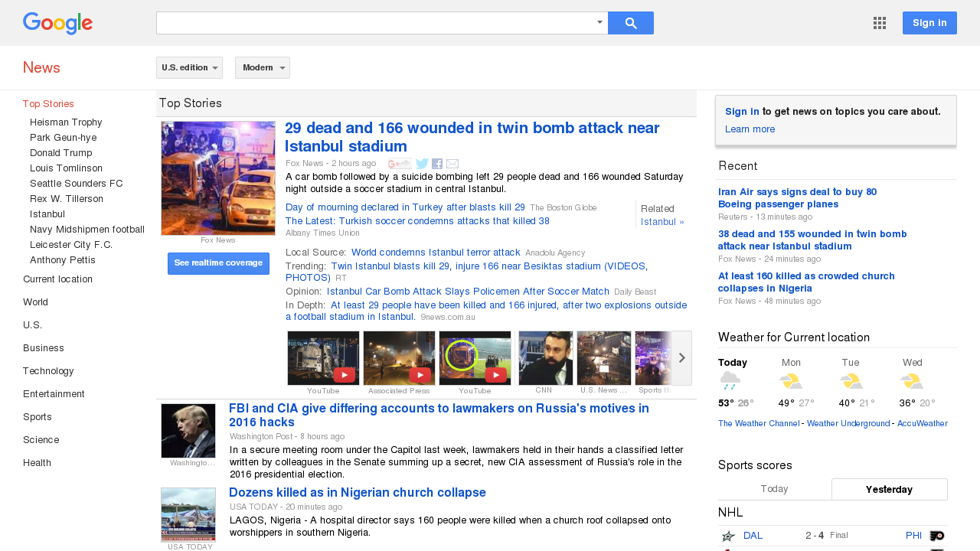Open Donald Trump topic
The height and width of the screenshot is (551, 980).
(x=60, y=153)
